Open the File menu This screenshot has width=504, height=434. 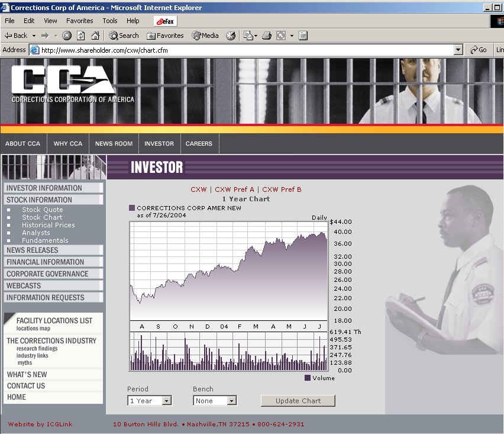(9, 21)
